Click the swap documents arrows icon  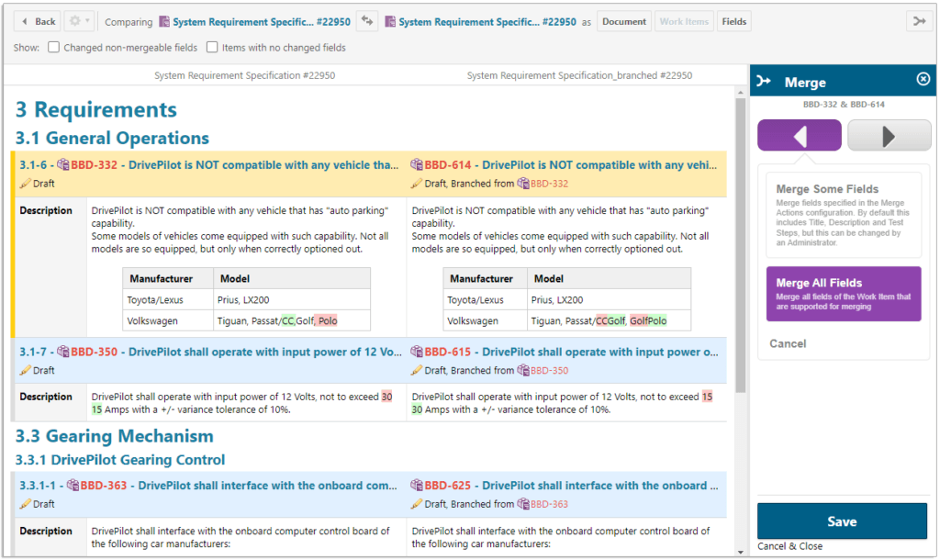click(x=367, y=21)
